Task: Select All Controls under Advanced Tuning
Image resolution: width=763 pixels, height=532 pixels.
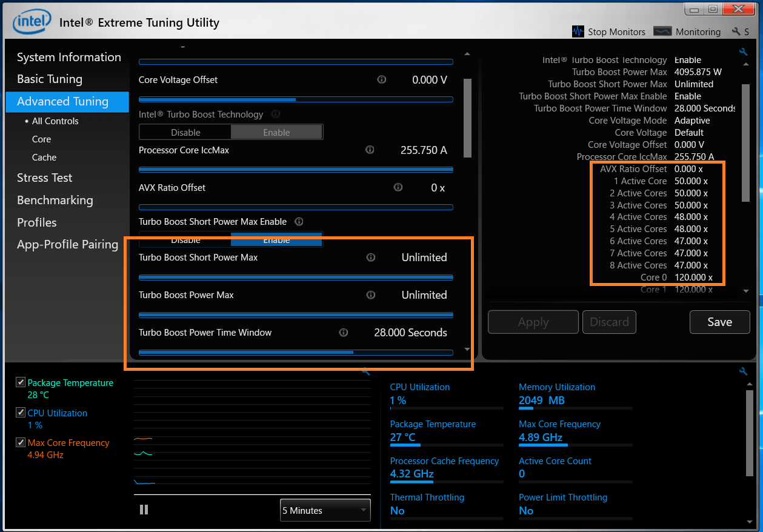Action: click(x=55, y=121)
